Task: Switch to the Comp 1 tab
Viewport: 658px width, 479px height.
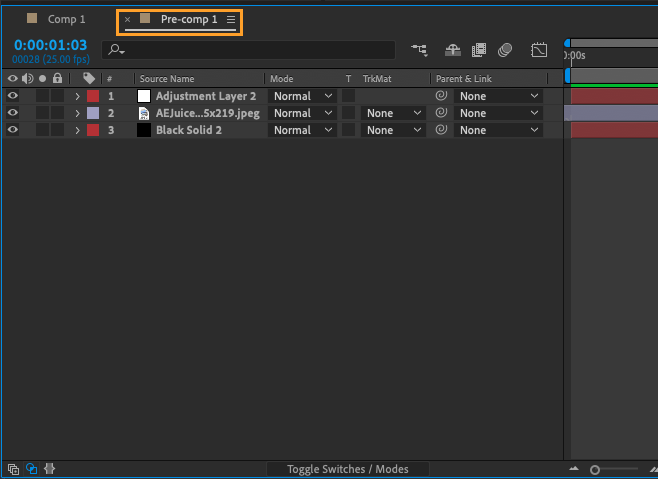Action: tap(56, 19)
